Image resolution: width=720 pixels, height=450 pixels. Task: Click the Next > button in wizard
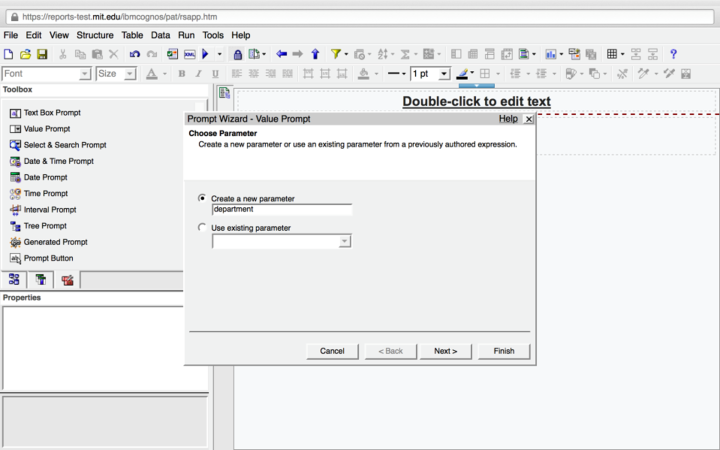click(445, 351)
